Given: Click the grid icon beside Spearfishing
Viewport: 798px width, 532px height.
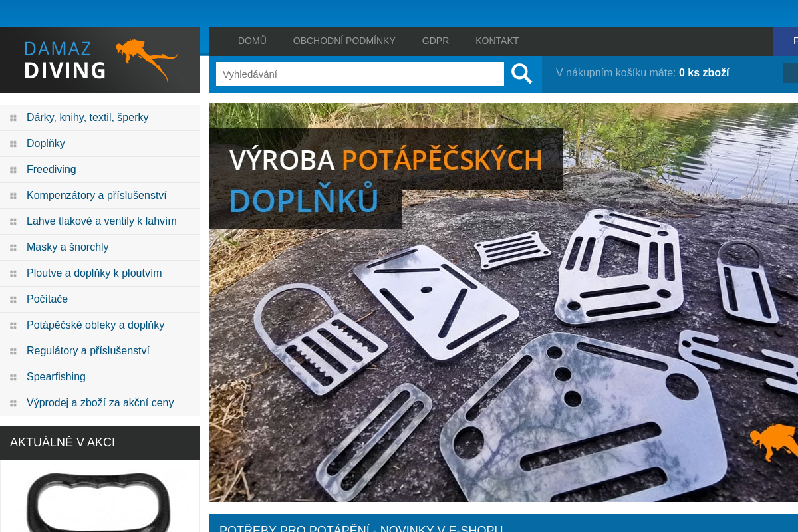Looking at the screenshot, I should click(x=13, y=377).
